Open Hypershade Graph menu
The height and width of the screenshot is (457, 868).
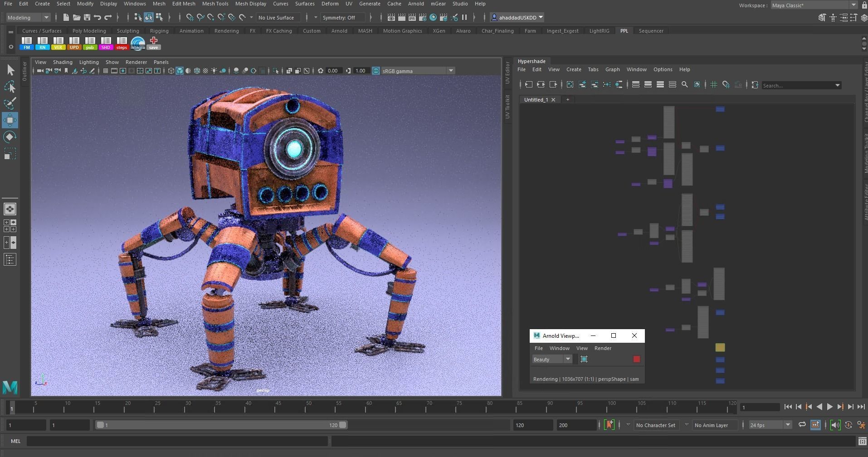click(612, 69)
